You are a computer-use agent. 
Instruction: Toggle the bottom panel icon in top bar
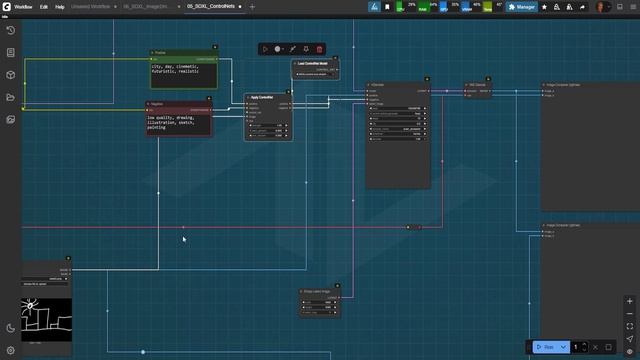(x=620, y=7)
